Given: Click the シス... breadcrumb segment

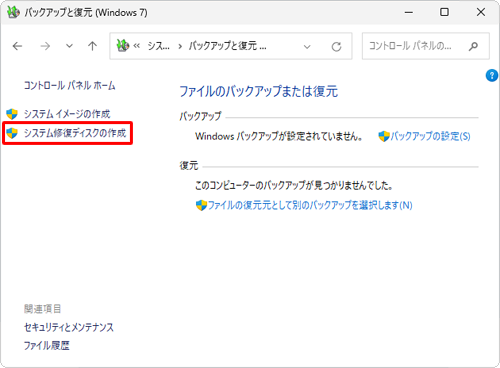Looking at the screenshot, I should click(x=158, y=46).
